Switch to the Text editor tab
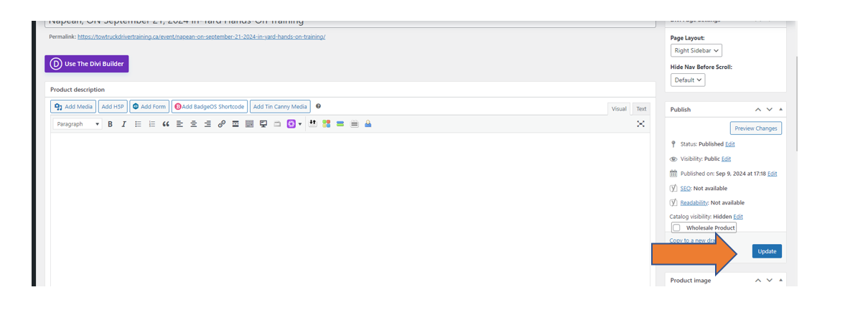Image resolution: width=868 pixels, height=333 pixels. pyautogui.click(x=640, y=109)
